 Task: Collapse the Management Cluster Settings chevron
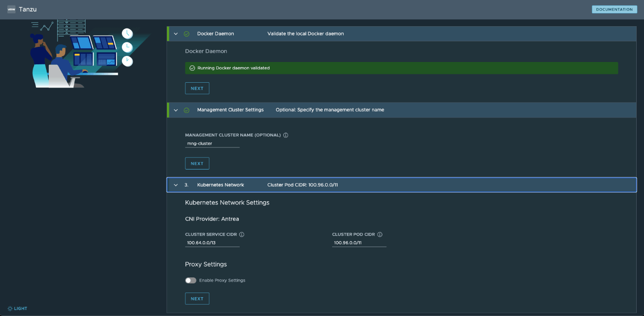click(176, 110)
